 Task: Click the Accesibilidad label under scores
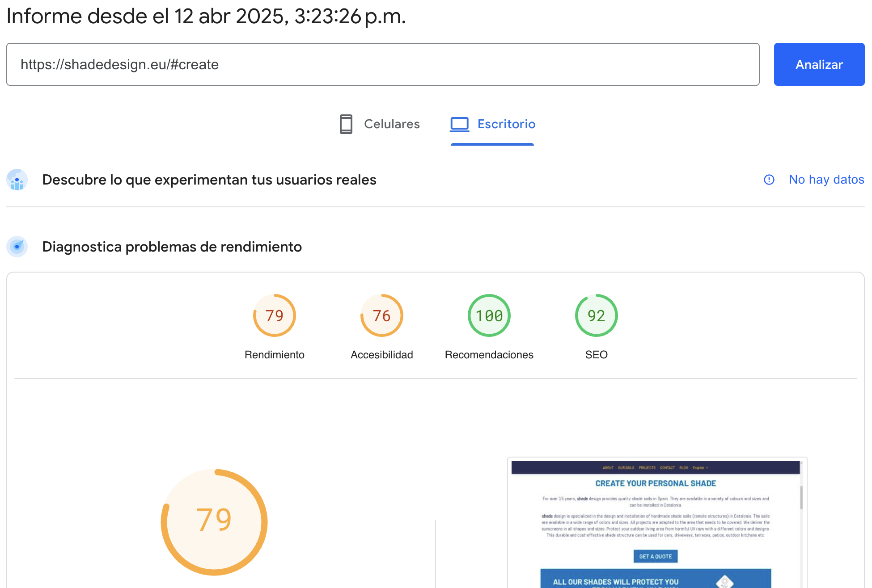pos(381,355)
